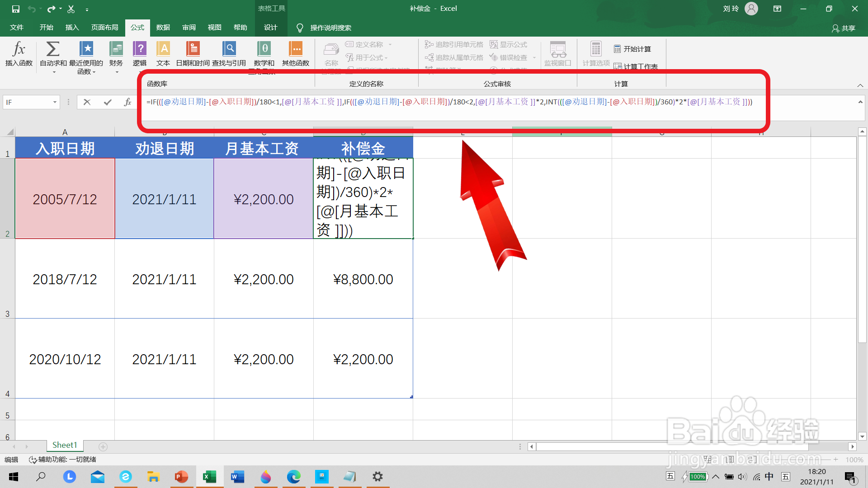Open the Sheet1 worksheet tab
868x488 pixels.
(x=65, y=445)
